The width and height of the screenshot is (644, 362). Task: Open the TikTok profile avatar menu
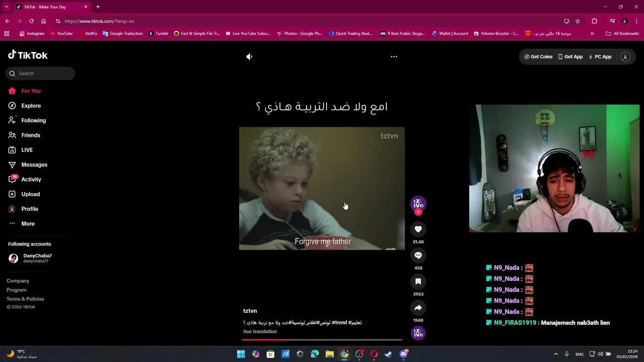625,57
